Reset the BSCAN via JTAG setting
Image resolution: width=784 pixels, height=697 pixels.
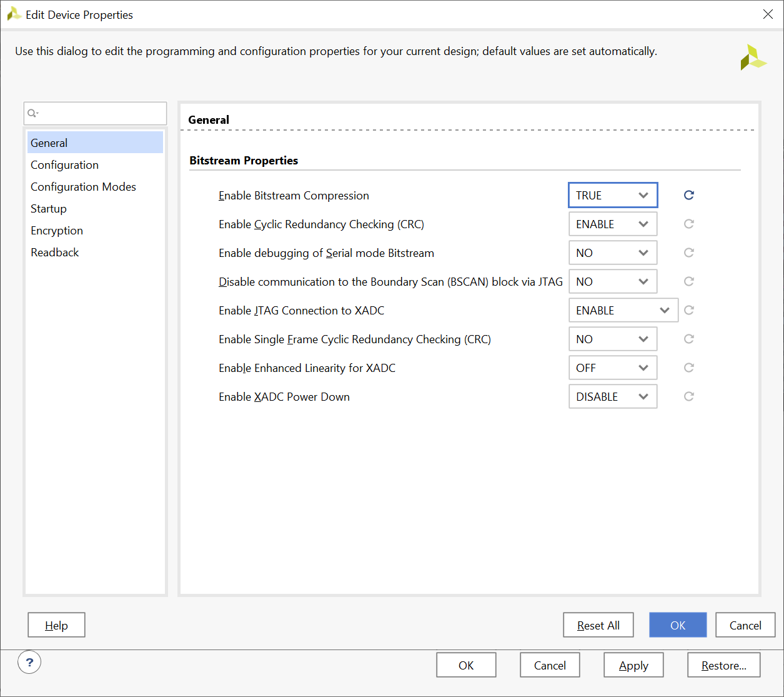pyautogui.click(x=689, y=281)
